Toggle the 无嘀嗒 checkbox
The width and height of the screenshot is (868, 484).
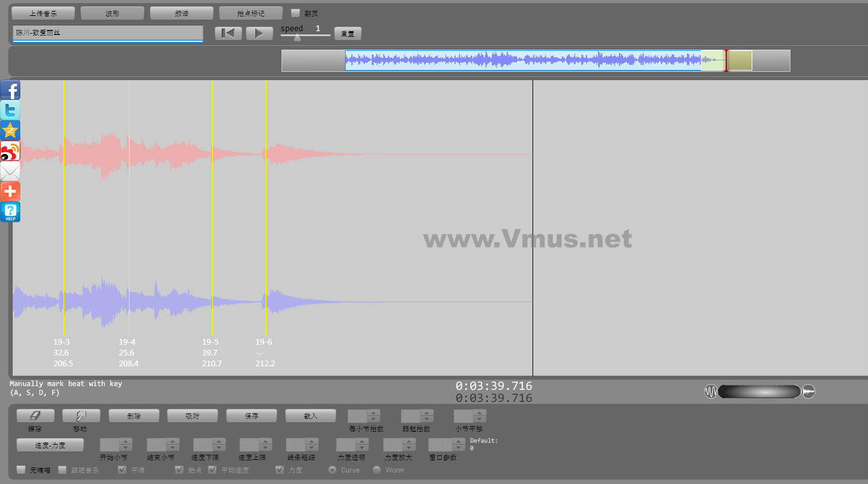pyautogui.click(x=22, y=470)
